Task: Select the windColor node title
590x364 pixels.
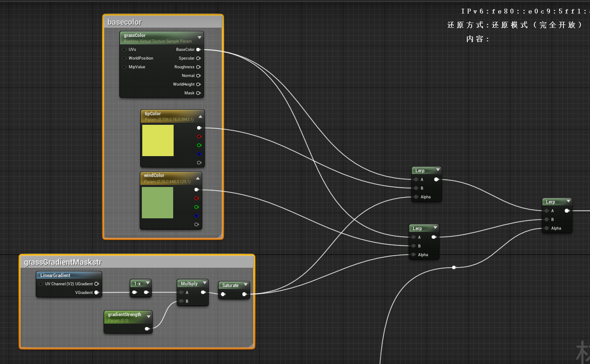Action: click(154, 176)
